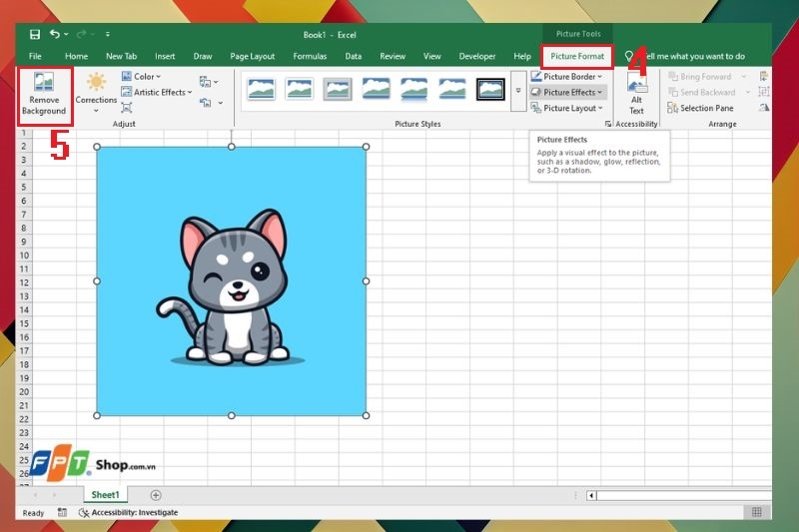Click Accessibility: Investigate in status bar
The height and width of the screenshot is (532, 799).
129,512
